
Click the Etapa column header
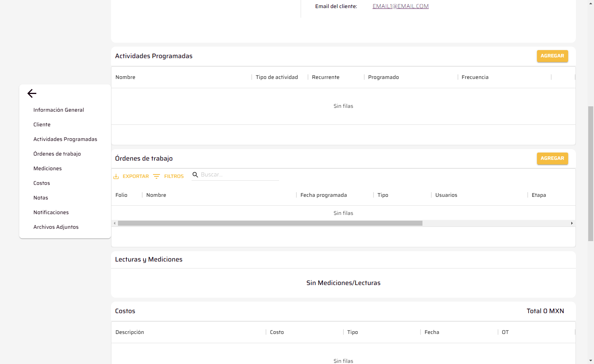(x=539, y=195)
